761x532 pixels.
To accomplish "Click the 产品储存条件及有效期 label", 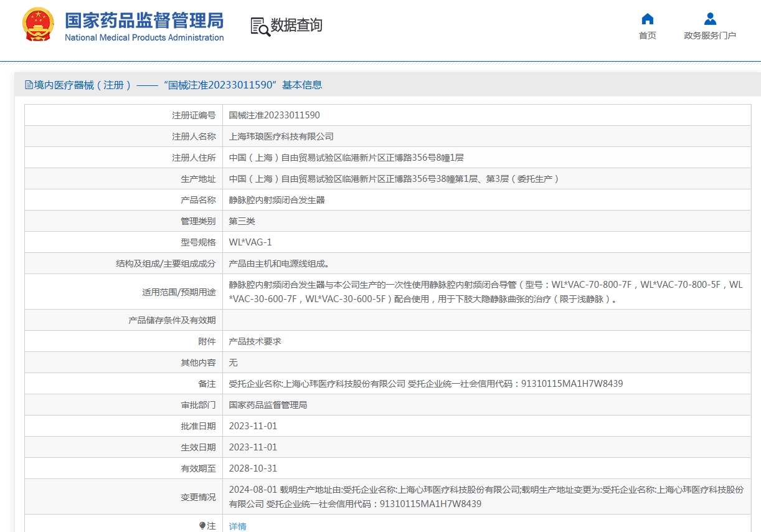I will coord(172,320).
